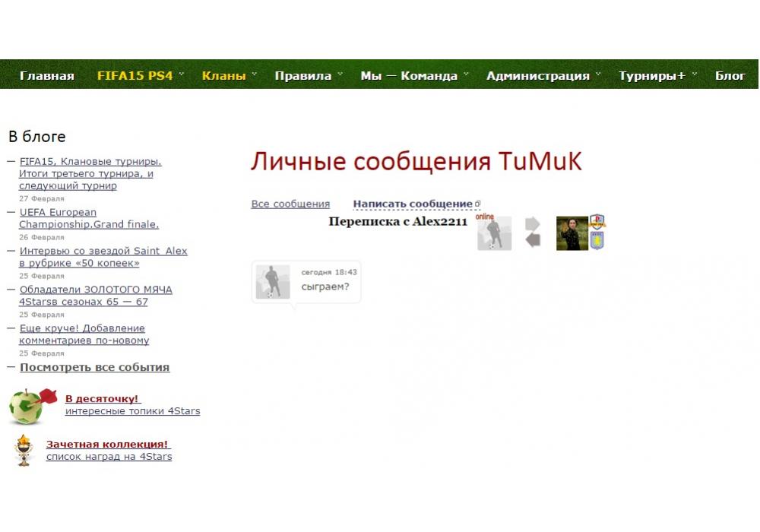
Task: Go to the Блог page
Action: tap(730, 75)
